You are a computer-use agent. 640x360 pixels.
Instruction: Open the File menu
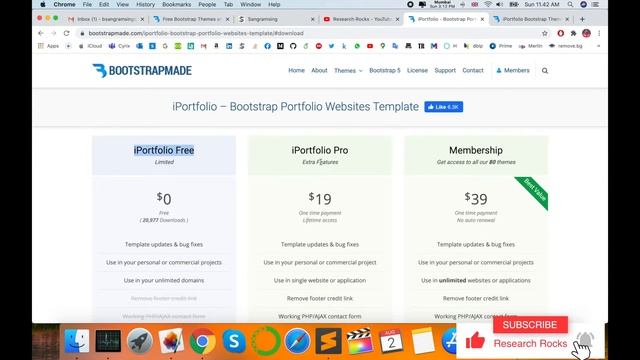[x=87, y=4]
